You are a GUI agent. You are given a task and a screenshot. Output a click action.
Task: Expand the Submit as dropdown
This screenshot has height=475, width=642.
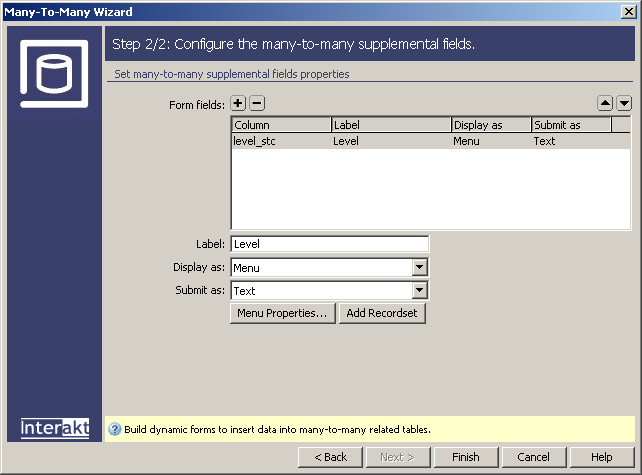(x=420, y=291)
